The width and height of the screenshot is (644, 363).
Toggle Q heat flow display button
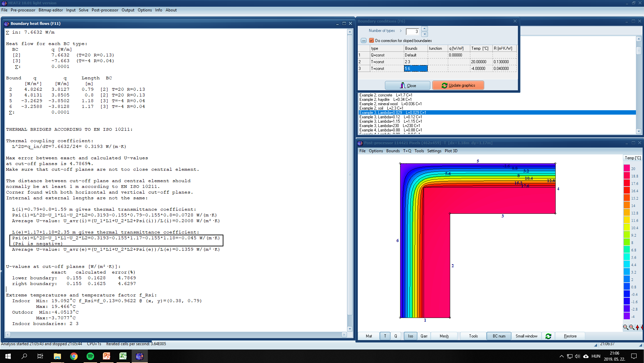pos(396,336)
